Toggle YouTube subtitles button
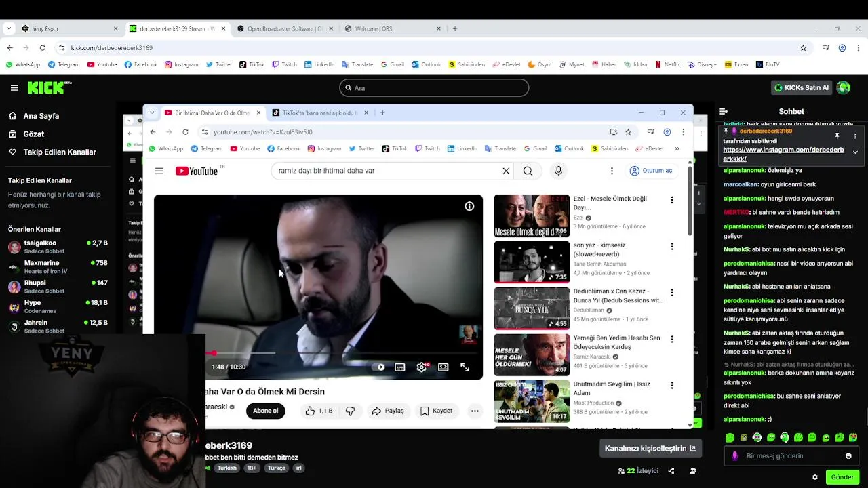Screen dimensions: 868x488 400,367
